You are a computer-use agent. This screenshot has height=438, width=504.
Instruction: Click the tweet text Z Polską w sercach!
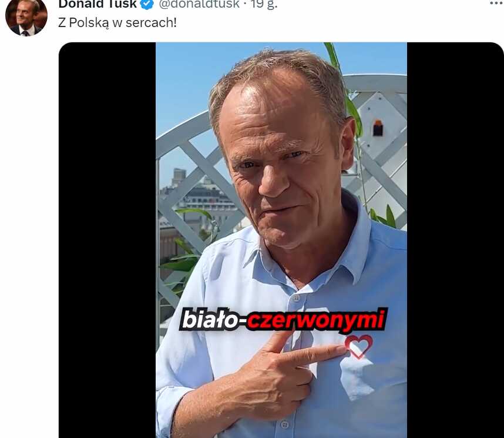point(117,23)
